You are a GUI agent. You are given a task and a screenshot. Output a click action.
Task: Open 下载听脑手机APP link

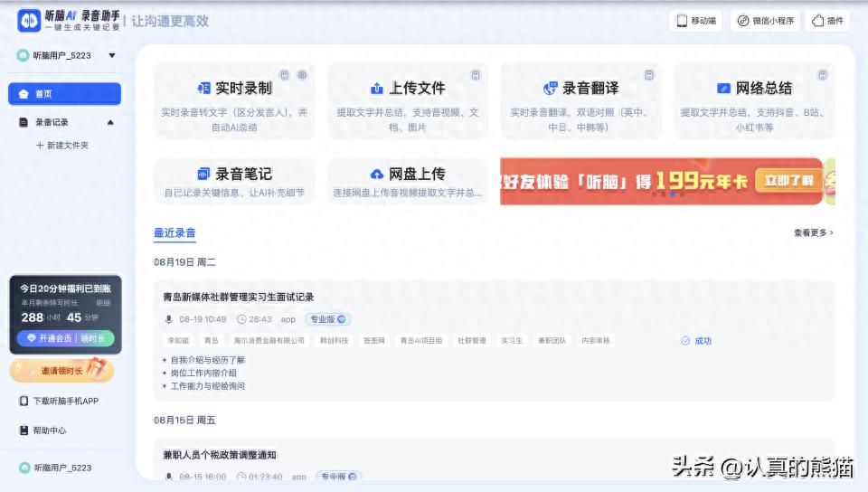[60, 401]
